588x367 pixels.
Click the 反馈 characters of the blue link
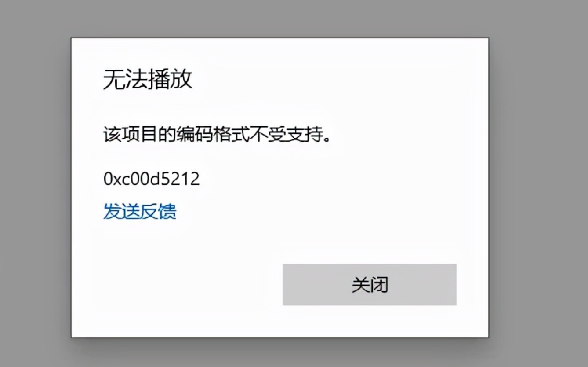(x=158, y=211)
